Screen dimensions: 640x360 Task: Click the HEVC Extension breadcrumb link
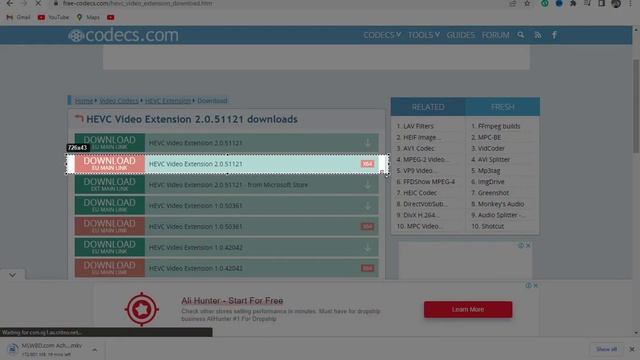coord(168,100)
